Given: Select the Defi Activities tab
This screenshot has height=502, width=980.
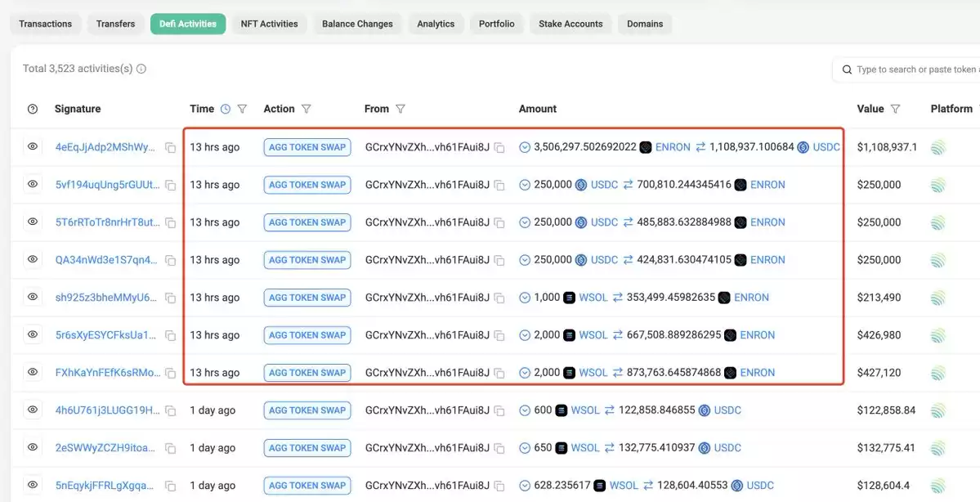Looking at the screenshot, I should click(x=188, y=24).
